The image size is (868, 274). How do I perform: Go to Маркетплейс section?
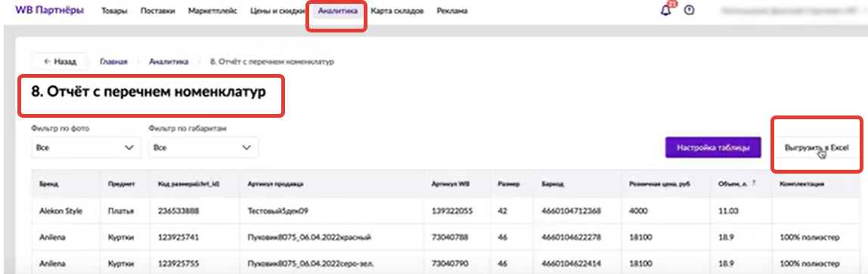coord(212,11)
